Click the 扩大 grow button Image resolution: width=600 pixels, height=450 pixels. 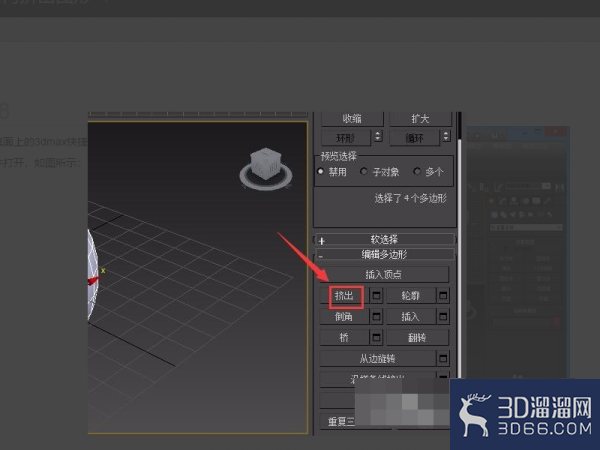[x=420, y=119]
